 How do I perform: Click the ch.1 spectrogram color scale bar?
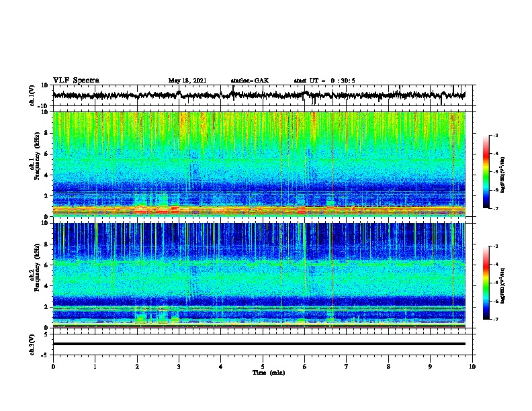click(486, 172)
